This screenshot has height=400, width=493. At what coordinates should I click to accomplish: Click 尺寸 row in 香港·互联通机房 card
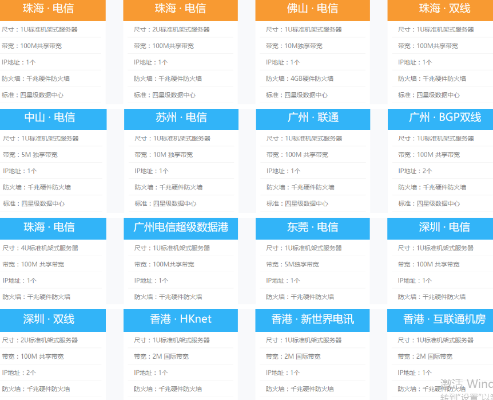[x=435, y=340]
